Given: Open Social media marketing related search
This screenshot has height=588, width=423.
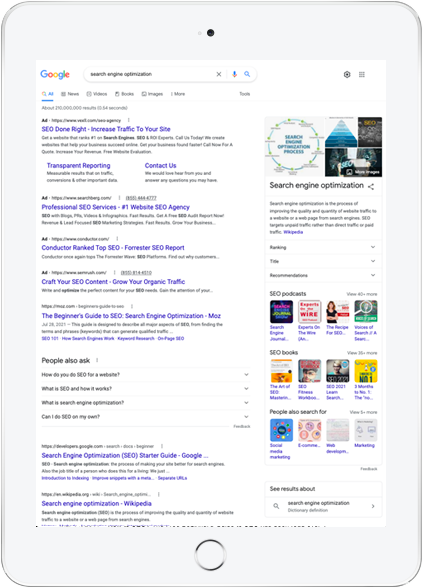Looking at the screenshot, I should pos(281,430).
